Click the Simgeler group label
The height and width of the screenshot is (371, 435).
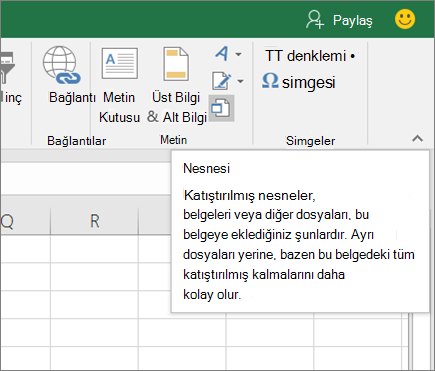(310, 141)
